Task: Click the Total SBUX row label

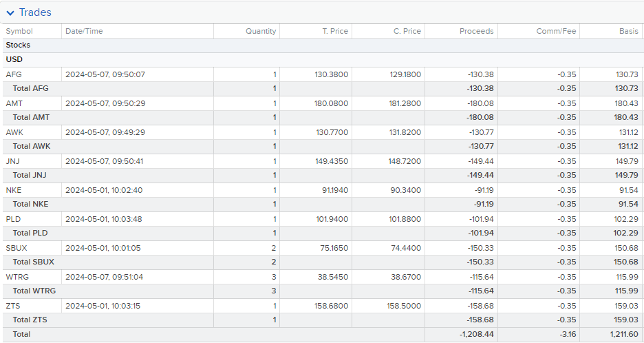Action: tap(34, 262)
